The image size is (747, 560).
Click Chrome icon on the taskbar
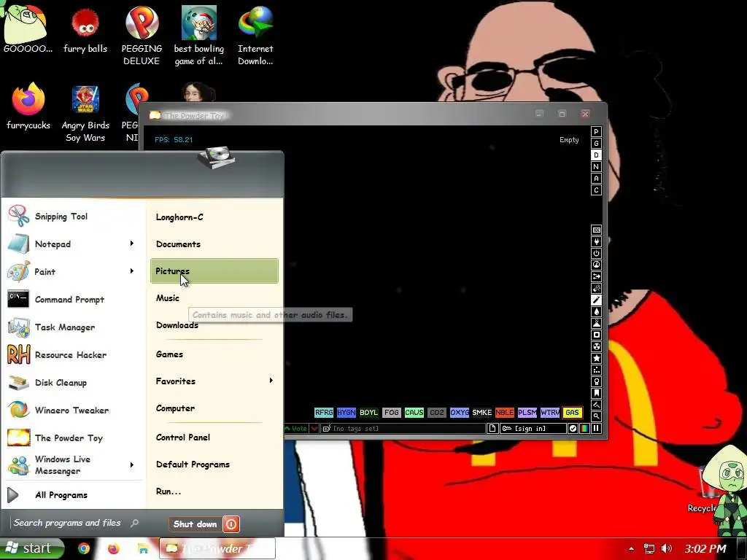pos(84,548)
